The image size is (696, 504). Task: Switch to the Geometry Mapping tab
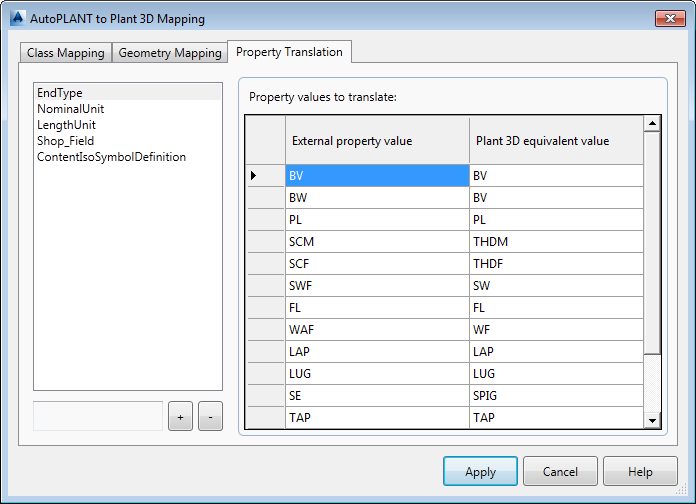170,53
